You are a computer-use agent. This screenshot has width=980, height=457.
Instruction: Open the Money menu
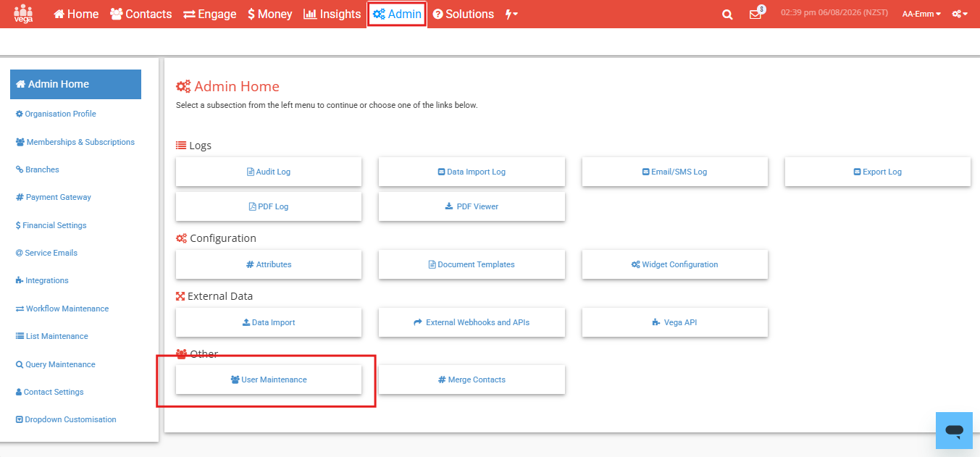tap(269, 14)
